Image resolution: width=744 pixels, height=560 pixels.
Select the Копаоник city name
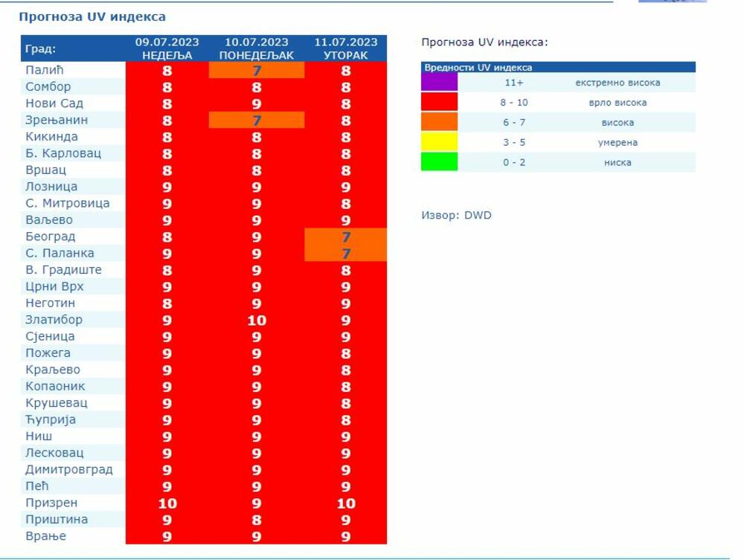[55, 387]
